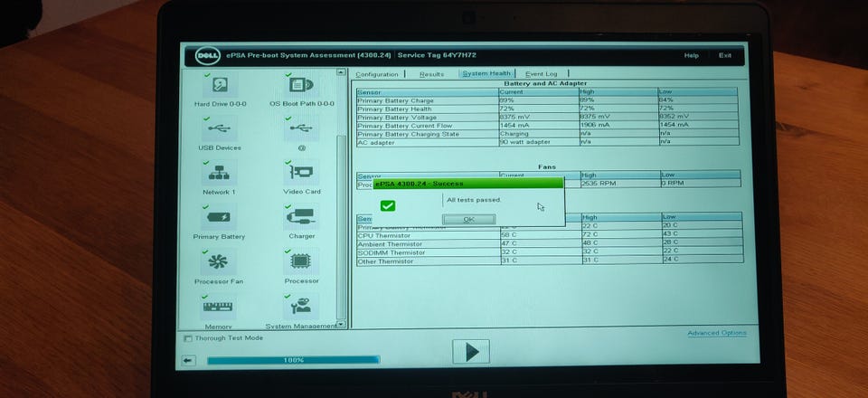Click the Dell logo in header

click(208, 56)
